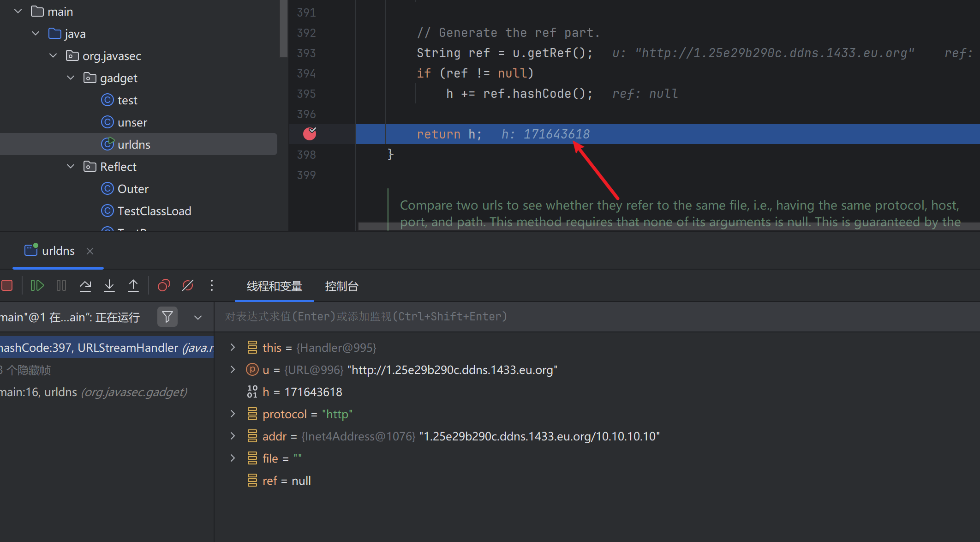This screenshot has width=980, height=542.
Task: Click the Pause program icon
Action: (61, 286)
